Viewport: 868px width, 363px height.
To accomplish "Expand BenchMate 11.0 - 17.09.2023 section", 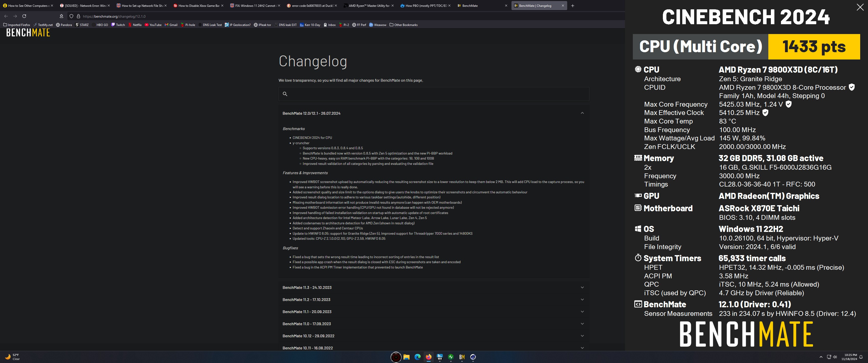I will tap(434, 324).
